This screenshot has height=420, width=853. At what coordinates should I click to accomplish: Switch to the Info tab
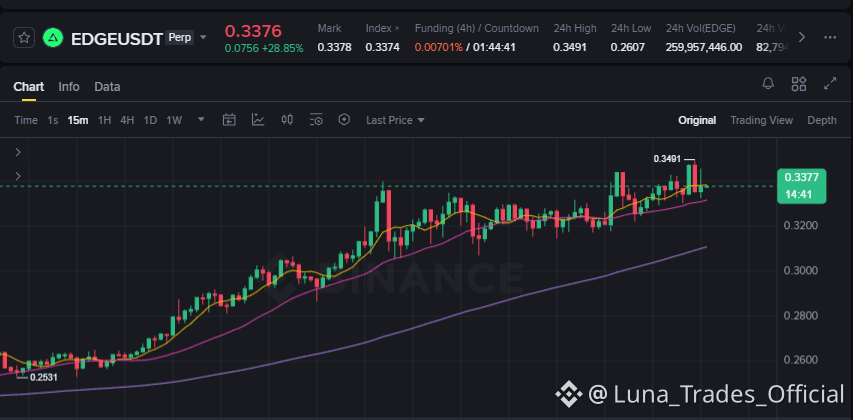click(69, 87)
